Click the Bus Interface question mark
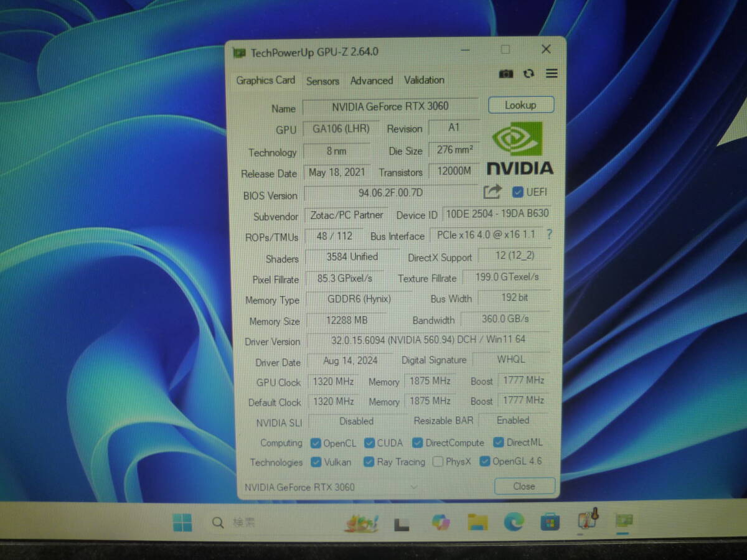 tap(549, 235)
